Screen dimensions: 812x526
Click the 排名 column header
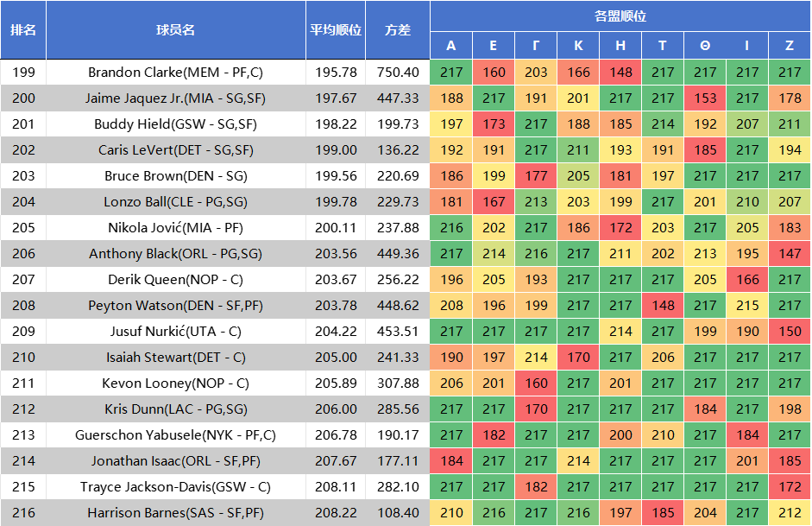(23, 29)
